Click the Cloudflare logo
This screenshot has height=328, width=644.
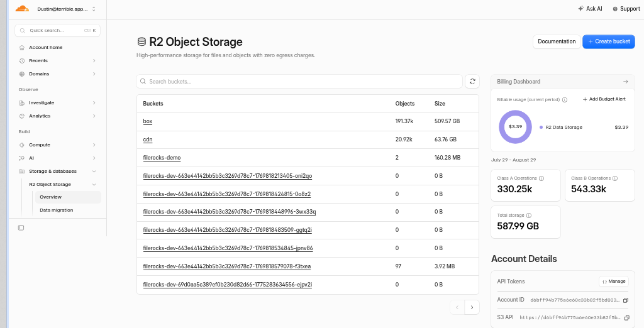[x=22, y=9]
